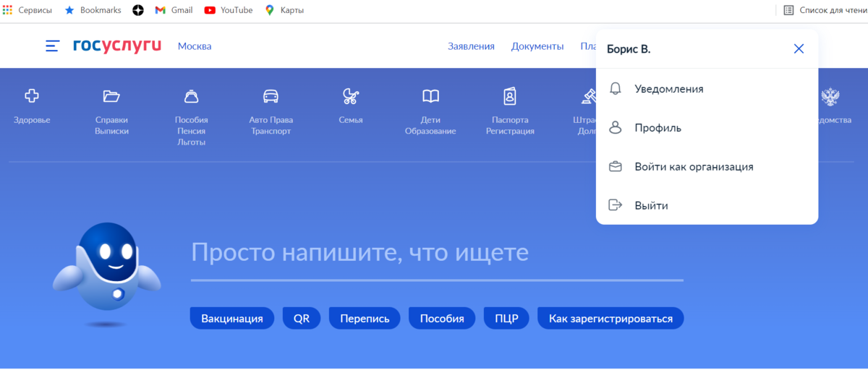Open the Дети Образование book icon
The height and width of the screenshot is (370, 868).
[x=430, y=95]
